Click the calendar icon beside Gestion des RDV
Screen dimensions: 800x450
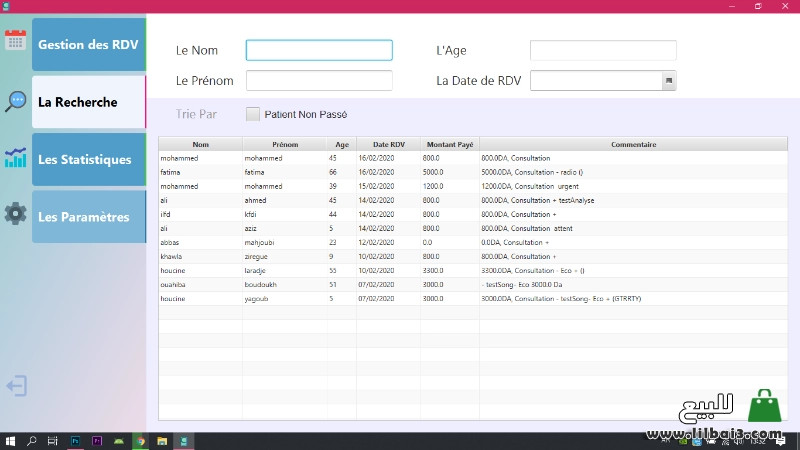[15, 40]
